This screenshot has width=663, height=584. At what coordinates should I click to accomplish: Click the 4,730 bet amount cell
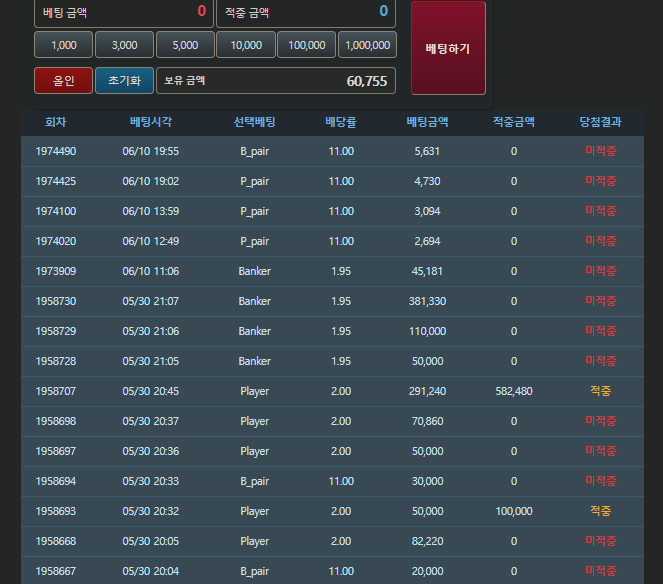427,181
